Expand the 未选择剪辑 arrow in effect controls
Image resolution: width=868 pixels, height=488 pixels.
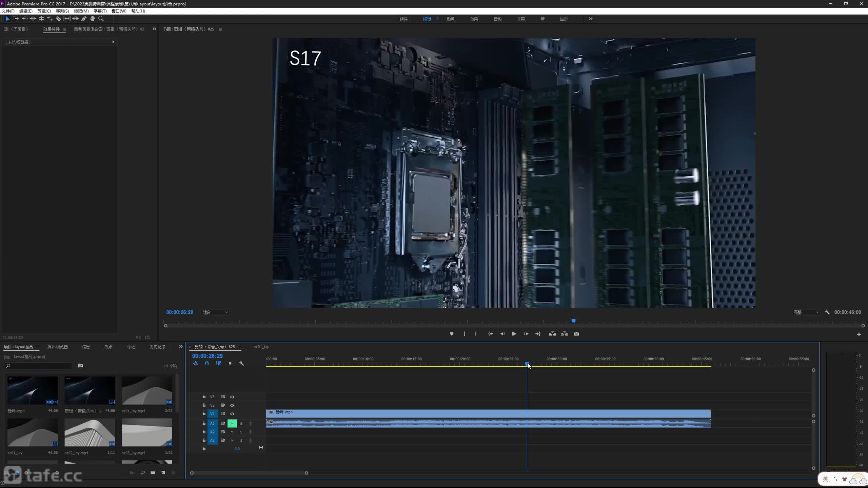[x=113, y=42]
